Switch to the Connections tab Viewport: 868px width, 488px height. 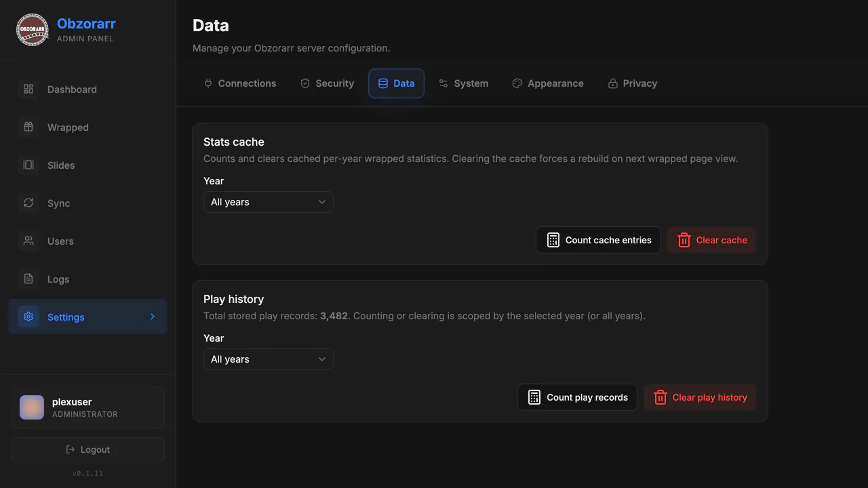point(240,83)
